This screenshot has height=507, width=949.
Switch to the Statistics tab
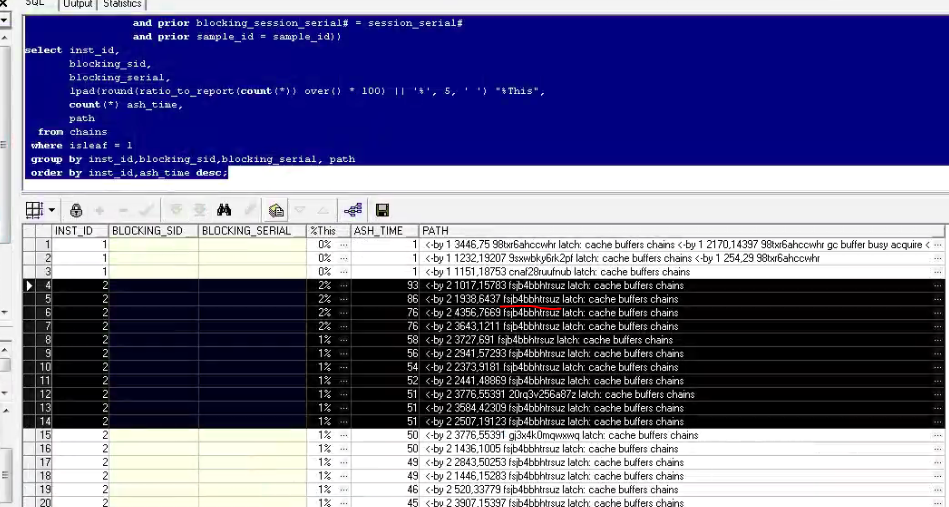(x=122, y=4)
